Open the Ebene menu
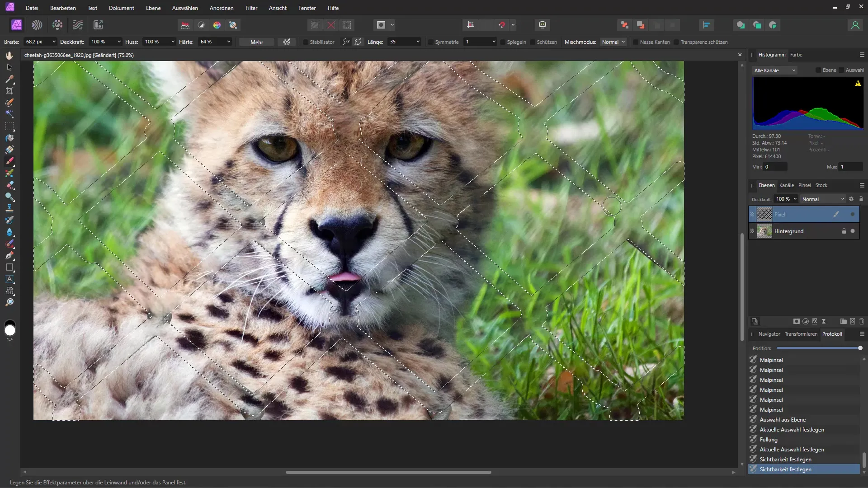Image resolution: width=868 pixels, height=488 pixels. click(x=153, y=8)
